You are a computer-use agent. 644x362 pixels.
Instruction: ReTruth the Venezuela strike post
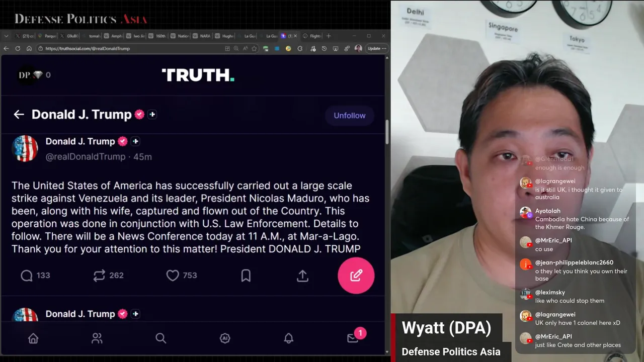click(108, 276)
